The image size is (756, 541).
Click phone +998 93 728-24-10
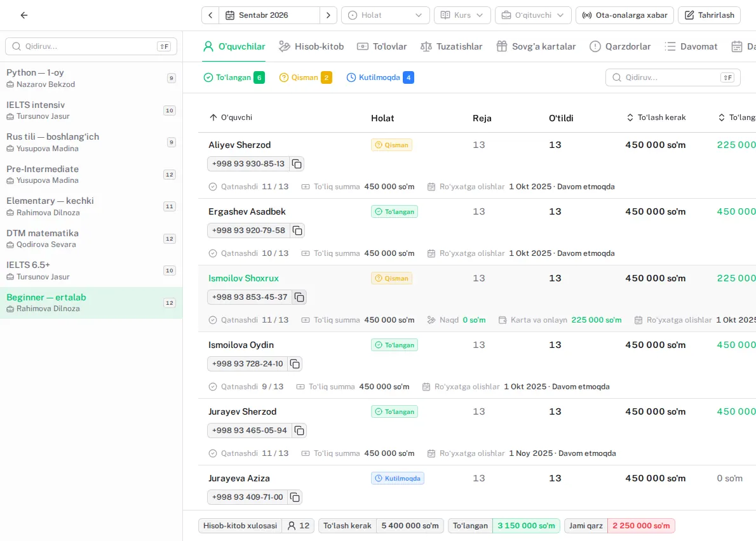click(x=247, y=364)
